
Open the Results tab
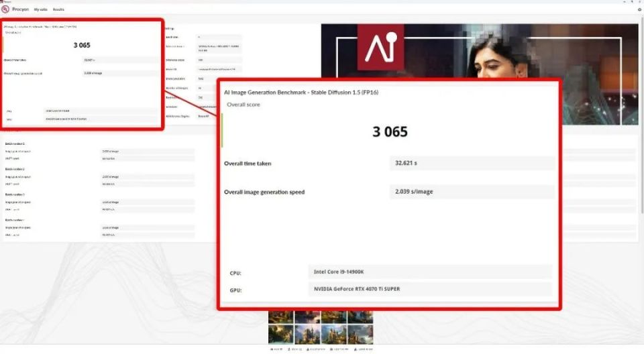pos(58,9)
